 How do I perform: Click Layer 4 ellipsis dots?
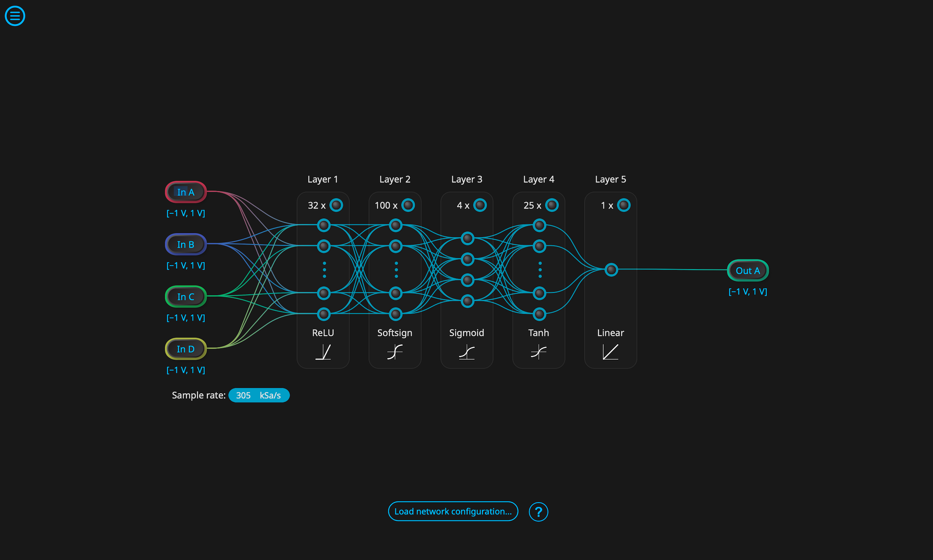coord(540,270)
